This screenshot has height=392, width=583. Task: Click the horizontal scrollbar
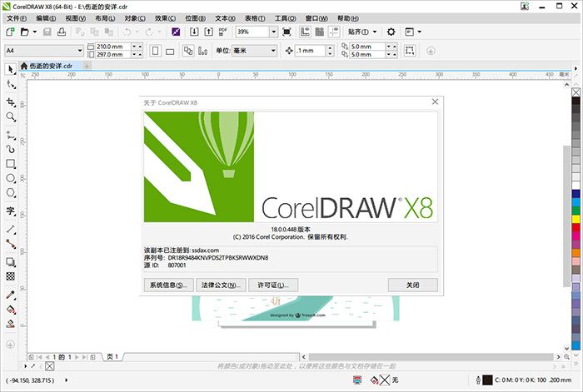point(431,357)
